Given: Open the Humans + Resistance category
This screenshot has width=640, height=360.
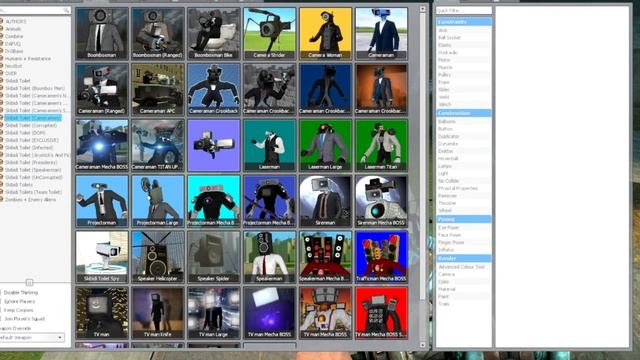Looking at the screenshot, I should [x=28, y=59].
